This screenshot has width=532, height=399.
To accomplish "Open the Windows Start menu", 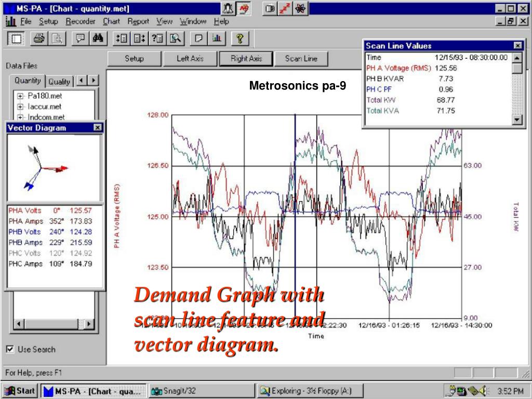I will pos(20,391).
